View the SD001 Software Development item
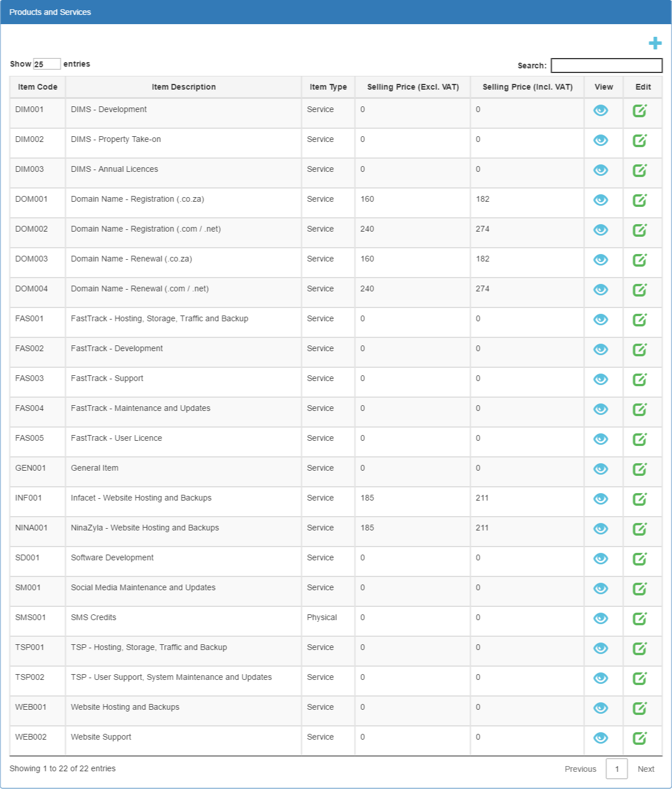The height and width of the screenshot is (800, 672). 601,559
